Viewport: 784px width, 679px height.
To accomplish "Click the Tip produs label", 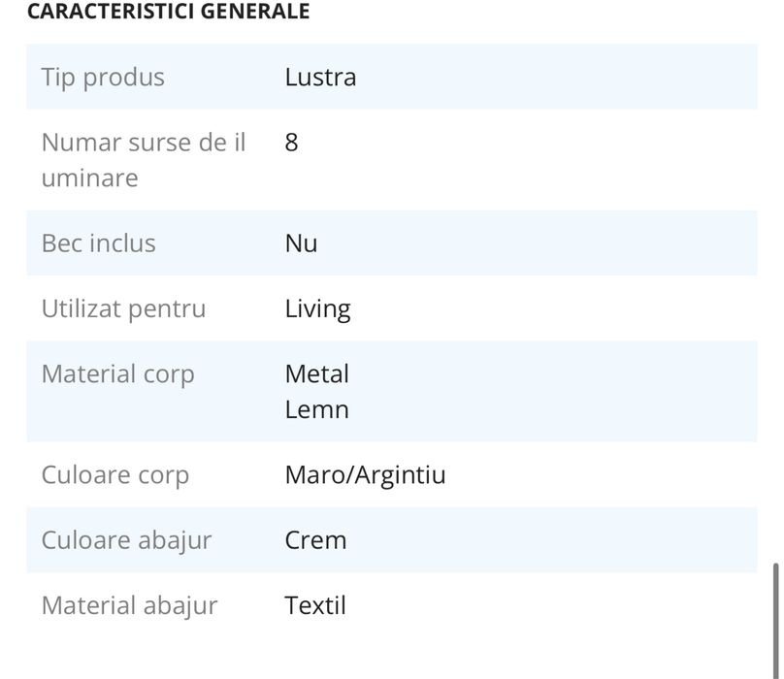I will [103, 78].
